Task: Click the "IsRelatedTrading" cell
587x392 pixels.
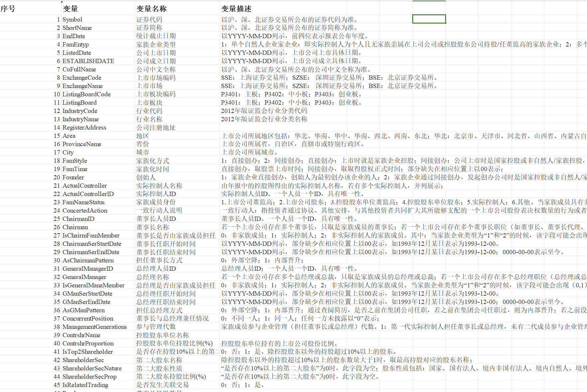Action: pyautogui.click(x=85, y=385)
